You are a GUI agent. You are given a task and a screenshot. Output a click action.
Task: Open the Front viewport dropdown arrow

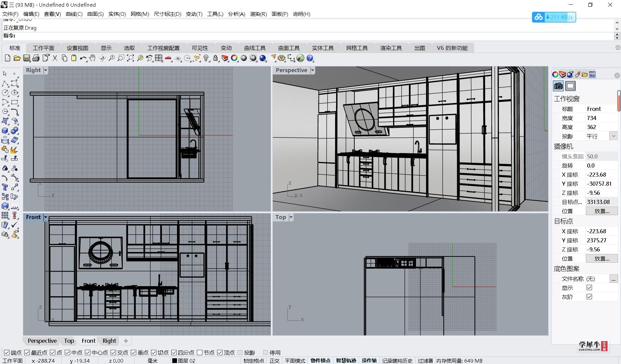(x=46, y=217)
